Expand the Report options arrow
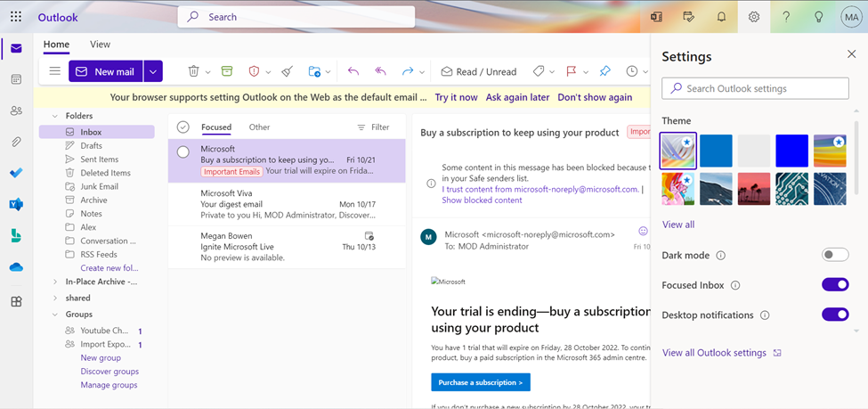Image resolution: width=868 pixels, height=409 pixels. 269,72
